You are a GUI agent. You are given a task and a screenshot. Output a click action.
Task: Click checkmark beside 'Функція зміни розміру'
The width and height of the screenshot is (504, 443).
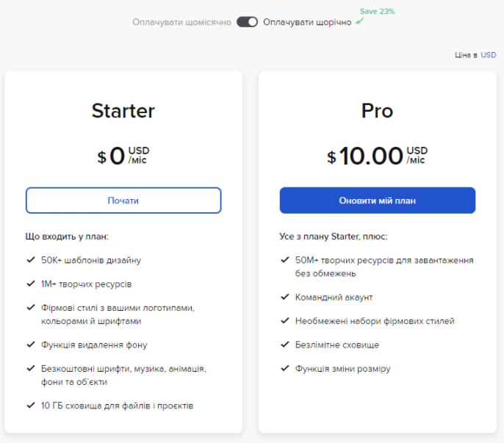[285, 368]
